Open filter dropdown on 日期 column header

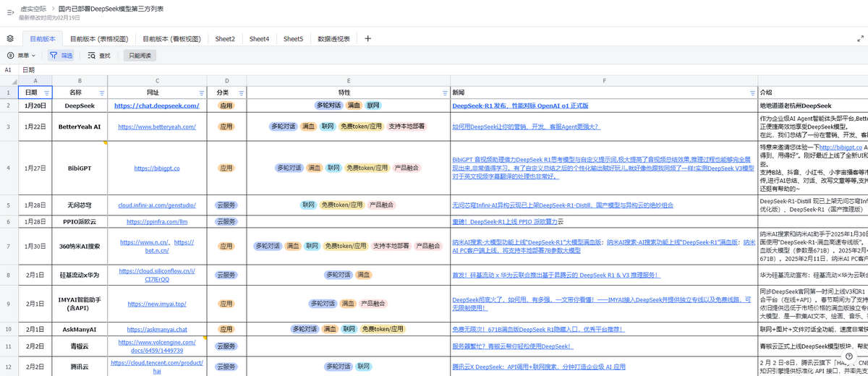[47, 93]
